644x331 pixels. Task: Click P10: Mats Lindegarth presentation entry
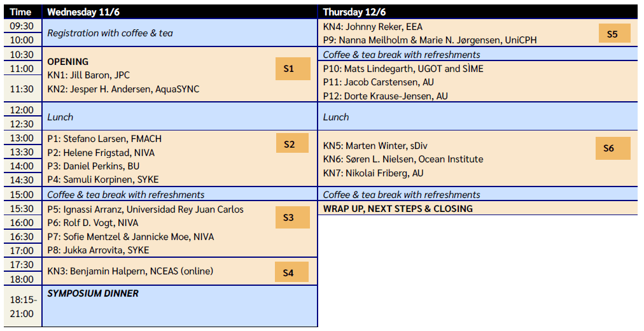click(403, 69)
